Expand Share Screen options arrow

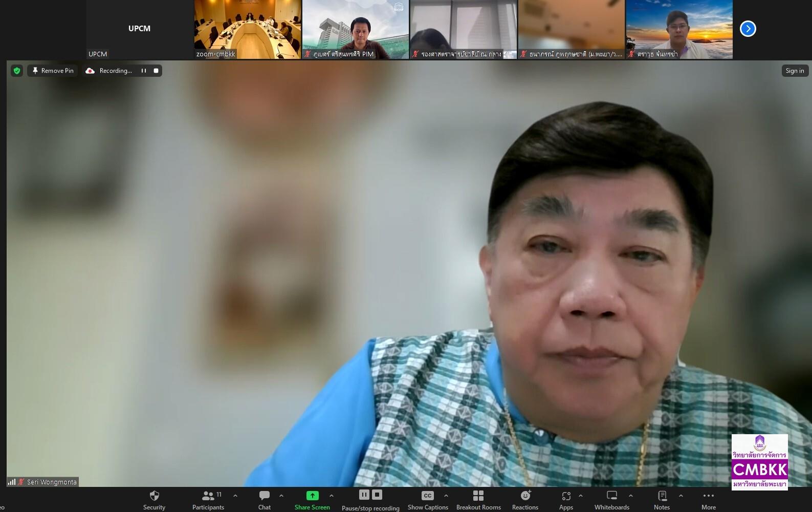(x=332, y=496)
